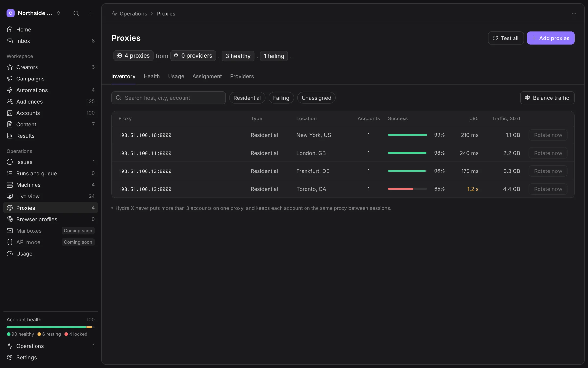Switch to the Assignment tab
The width and height of the screenshot is (588, 368).
(x=207, y=76)
